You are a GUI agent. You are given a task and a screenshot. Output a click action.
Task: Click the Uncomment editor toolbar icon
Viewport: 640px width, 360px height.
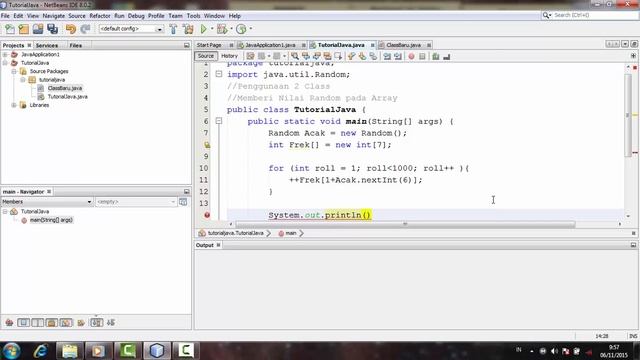coord(447,56)
